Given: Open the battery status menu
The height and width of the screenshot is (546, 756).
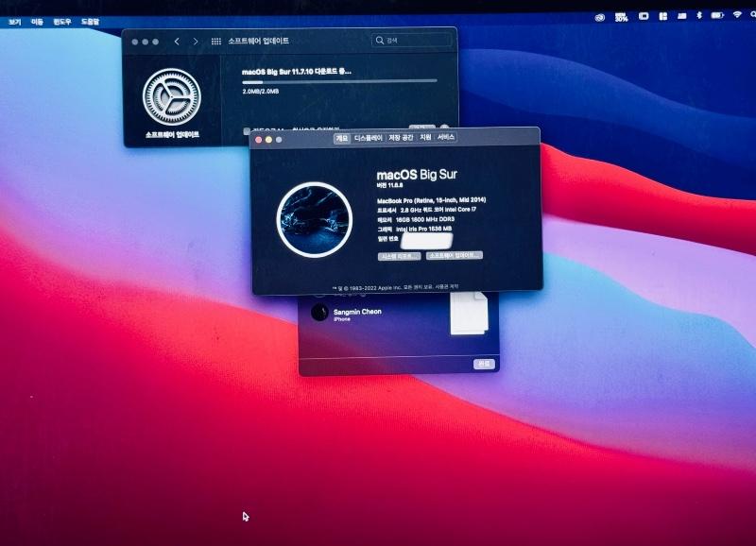Looking at the screenshot, I should pos(717,15).
